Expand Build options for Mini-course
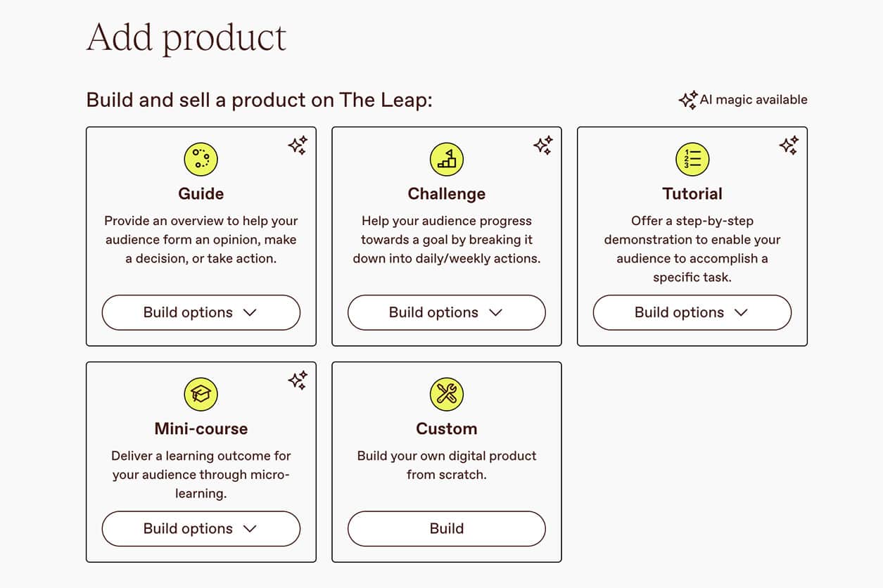Screen dimensions: 883x588 pos(201,528)
